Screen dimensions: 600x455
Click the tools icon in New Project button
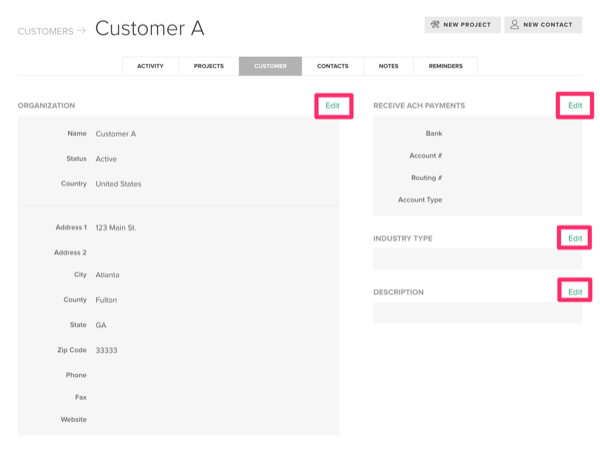pyautogui.click(x=435, y=24)
